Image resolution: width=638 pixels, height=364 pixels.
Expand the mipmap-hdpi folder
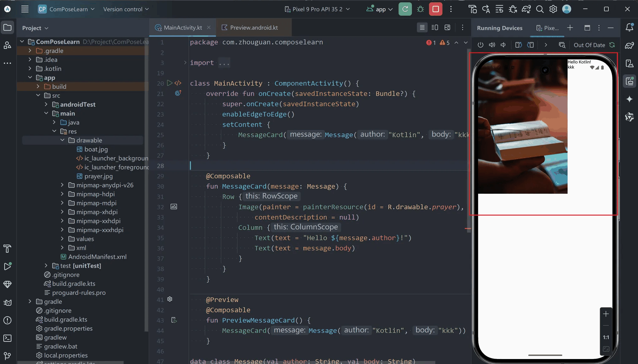point(62,194)
